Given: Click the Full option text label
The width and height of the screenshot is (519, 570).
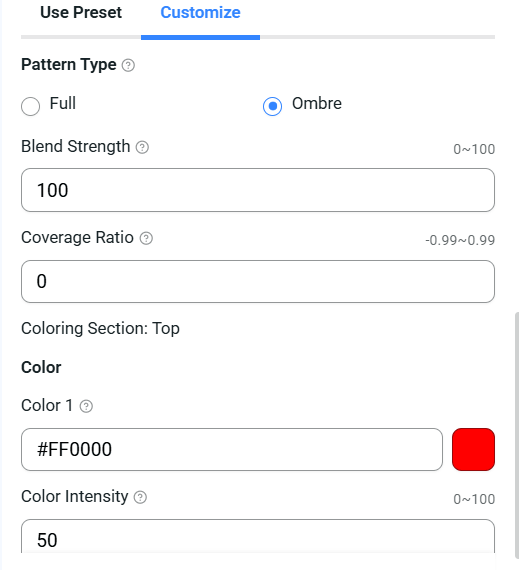Looking at the screenshot, I should [x=63, y=103].
